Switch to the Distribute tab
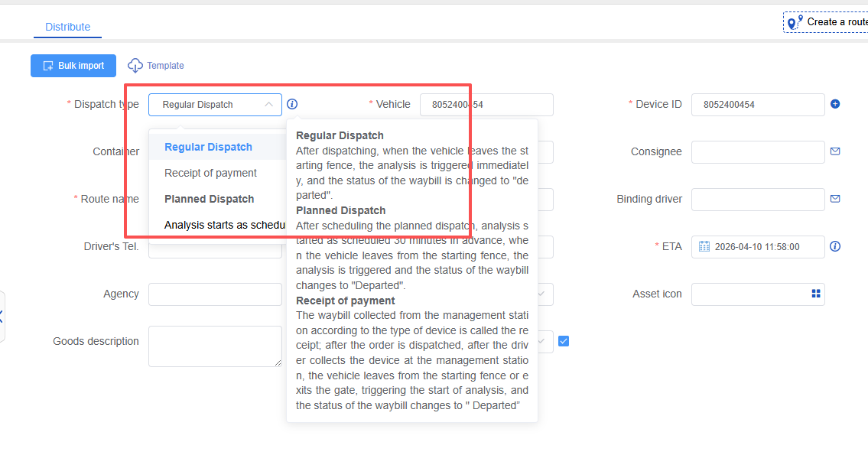This screenshot has height=455, width=868. [67, 27]
